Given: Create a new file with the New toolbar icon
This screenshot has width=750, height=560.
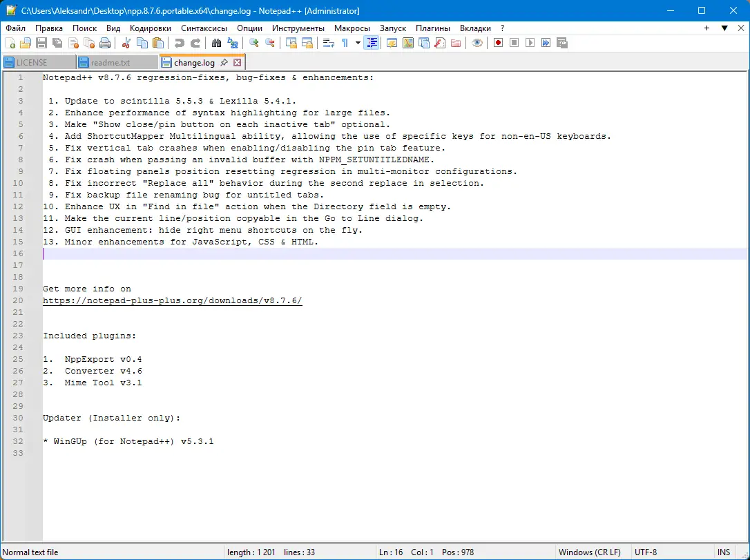Looking at the screenshot, I should click(10, 43).
